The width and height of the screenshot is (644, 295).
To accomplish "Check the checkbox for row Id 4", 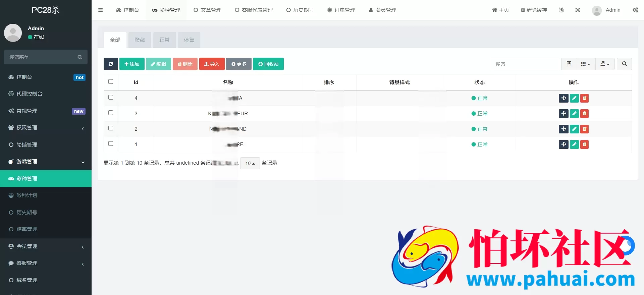I will 111,97.
